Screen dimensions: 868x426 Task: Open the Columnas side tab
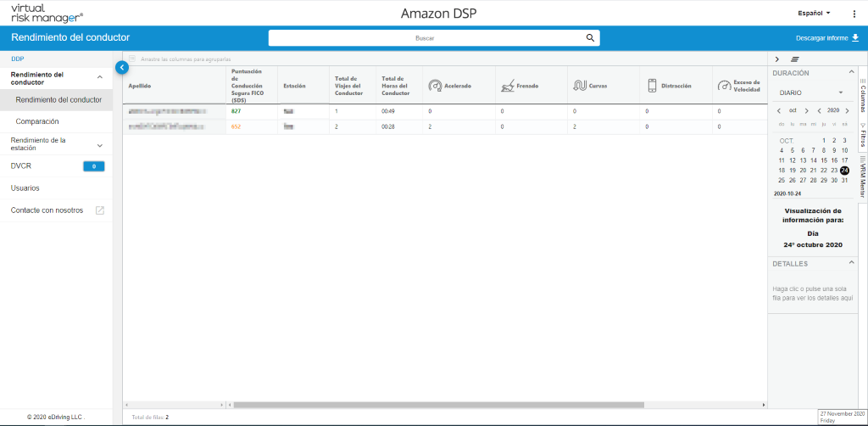pos(863,95)
